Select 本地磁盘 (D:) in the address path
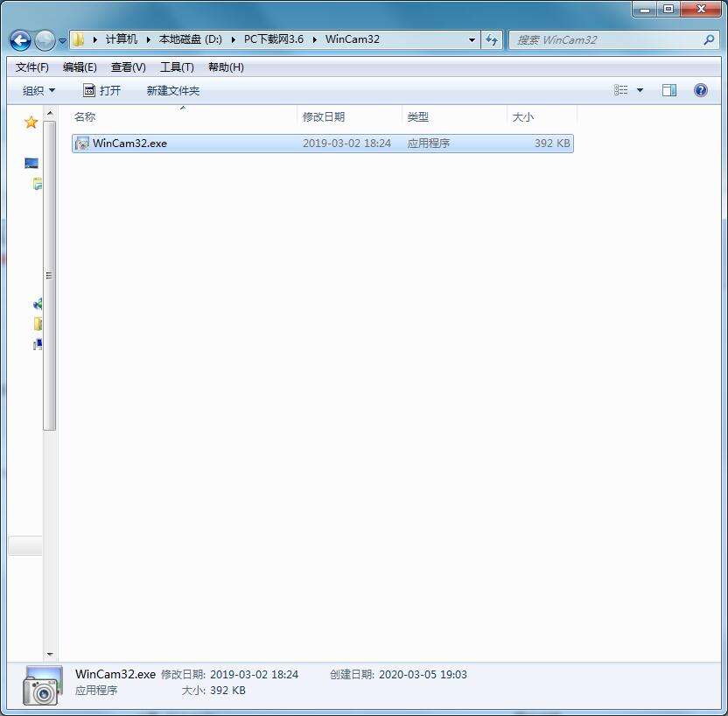The image size is (728, 716). [191, 39]
